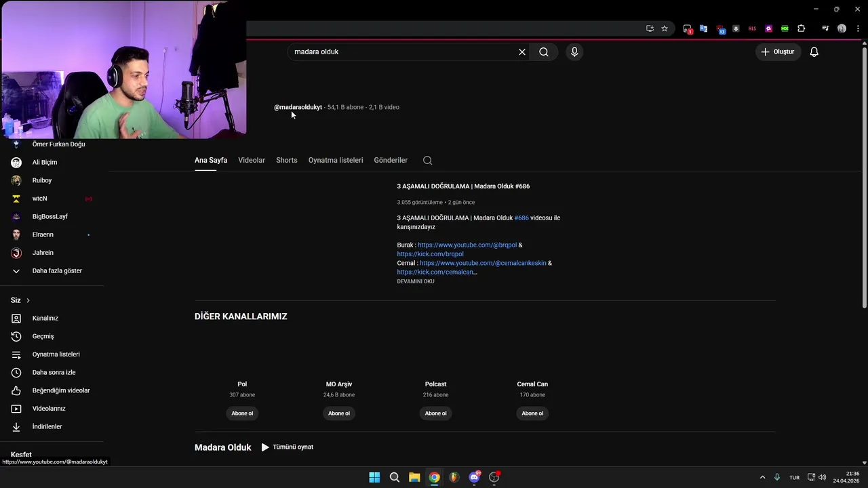868x488 pixels.
Task: Open the Chrome extensions puzzle icon
Action: point(801,28)
